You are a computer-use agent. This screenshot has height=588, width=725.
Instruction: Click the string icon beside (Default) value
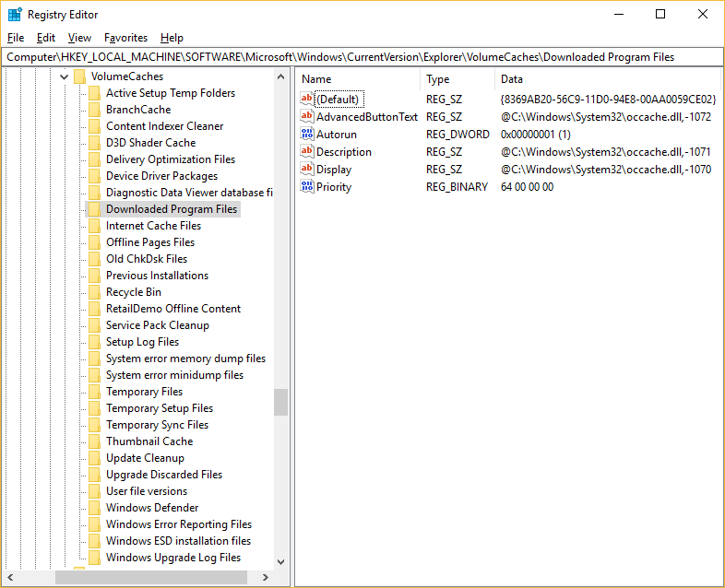(x=307, y=100)
